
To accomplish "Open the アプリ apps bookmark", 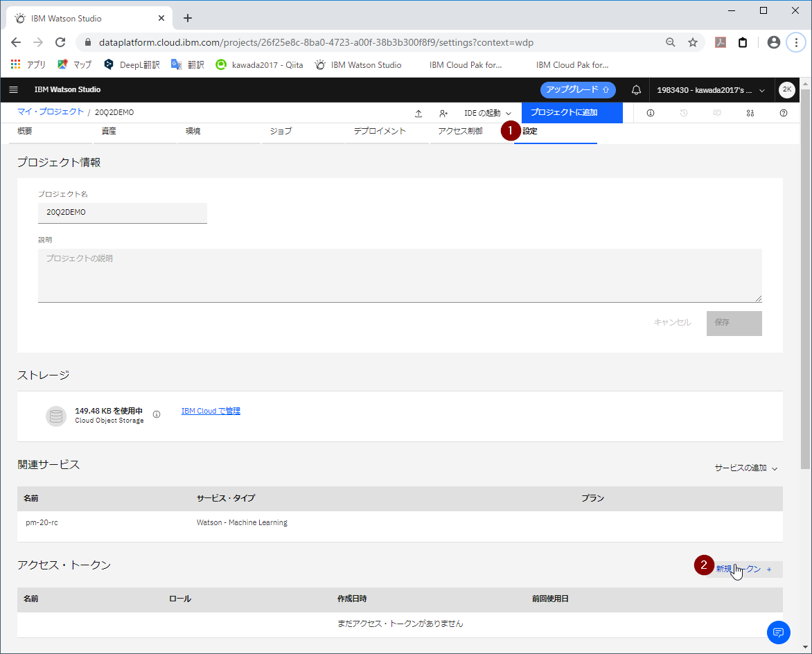I will (x=28, y=64).
